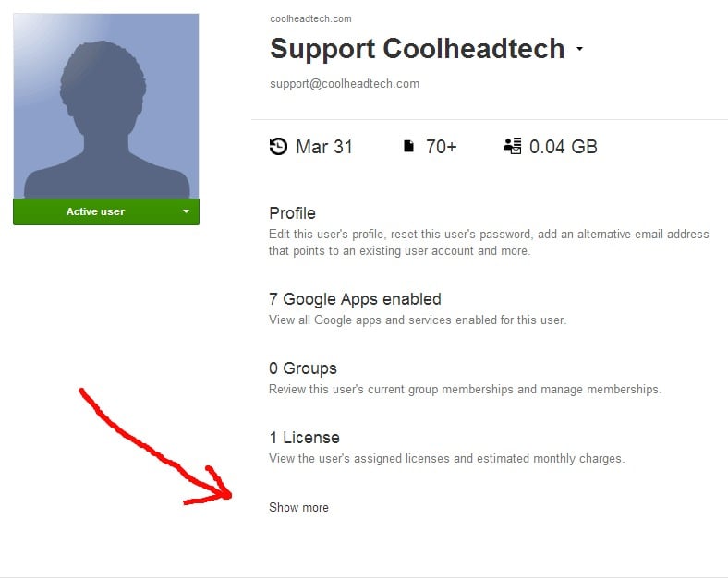728x579 pixels.
Task: Click the 70+ documents count
Action: 442,147
